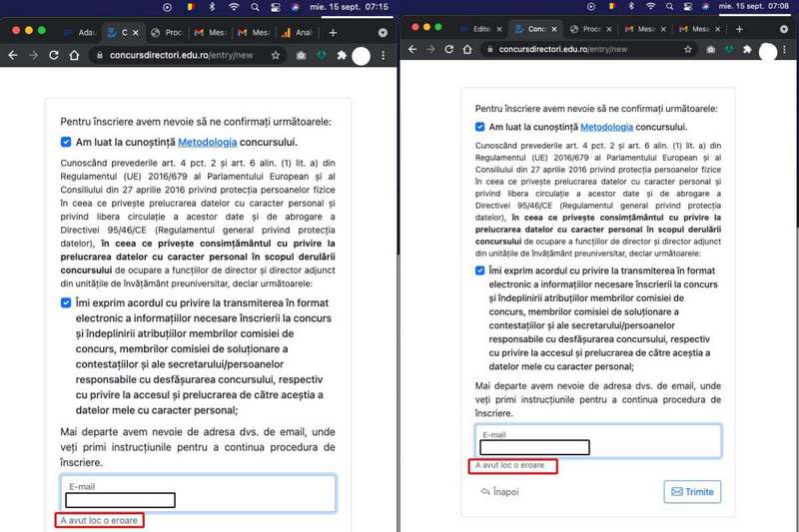The width and height of the screenshot is (799, 532).
Task: Switch to the Analytics tab in the left window
Action: (298, 32)
